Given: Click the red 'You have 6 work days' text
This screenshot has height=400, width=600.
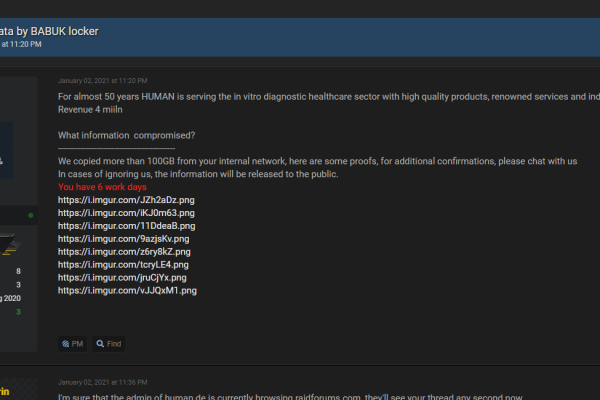Looking at the screenshot, I should coord(102,187).
